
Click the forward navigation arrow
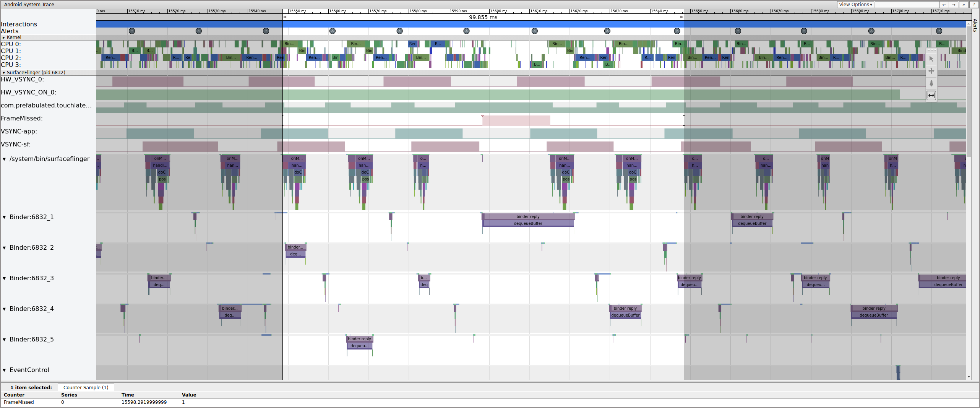954,5
